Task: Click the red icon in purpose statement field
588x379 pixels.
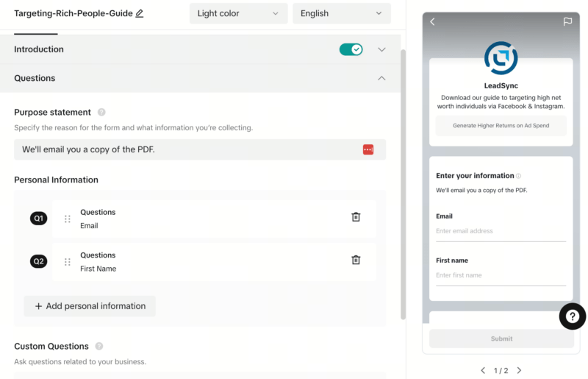Action: [368, 149]
